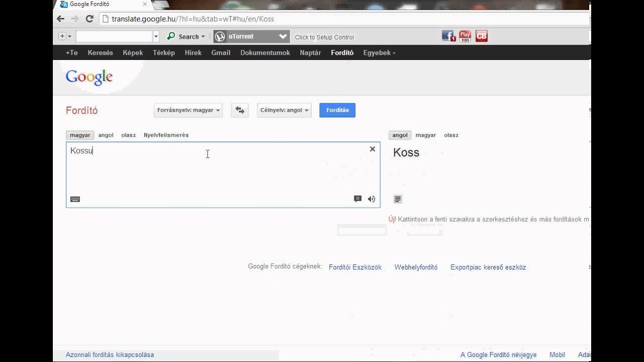Open the Célnyelv: angol dropdown
Screen dimensions: 644x362
click(284, 110)
